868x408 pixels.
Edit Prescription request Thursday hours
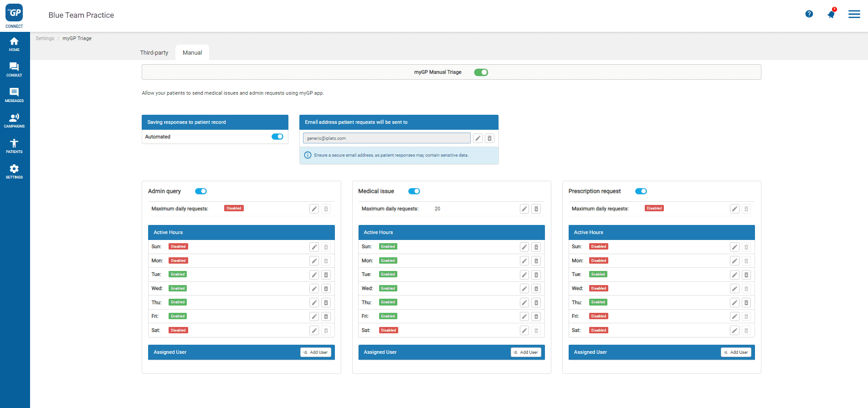click(734, 303)
